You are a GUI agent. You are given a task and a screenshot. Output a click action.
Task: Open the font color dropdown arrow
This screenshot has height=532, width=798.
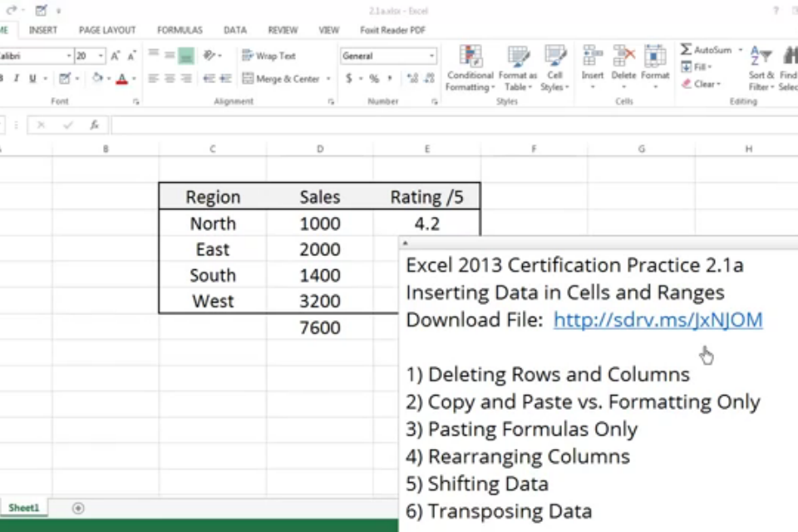tap(134, 78)
